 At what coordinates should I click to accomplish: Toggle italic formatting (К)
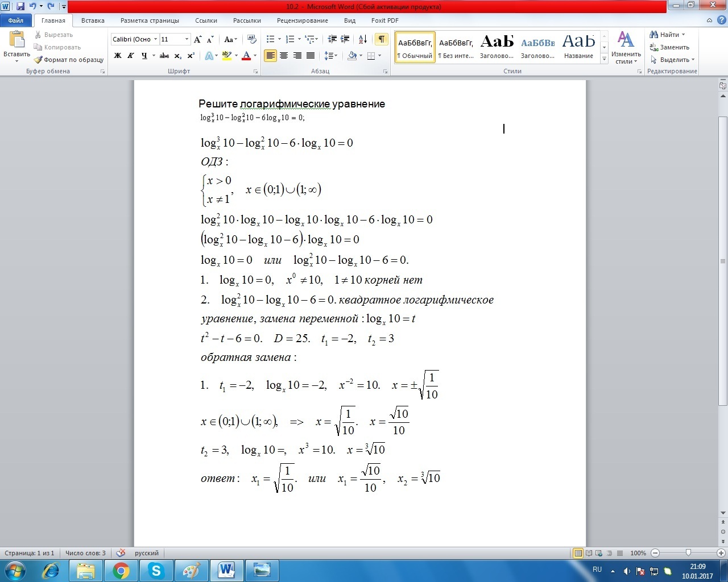coord(131,56)
